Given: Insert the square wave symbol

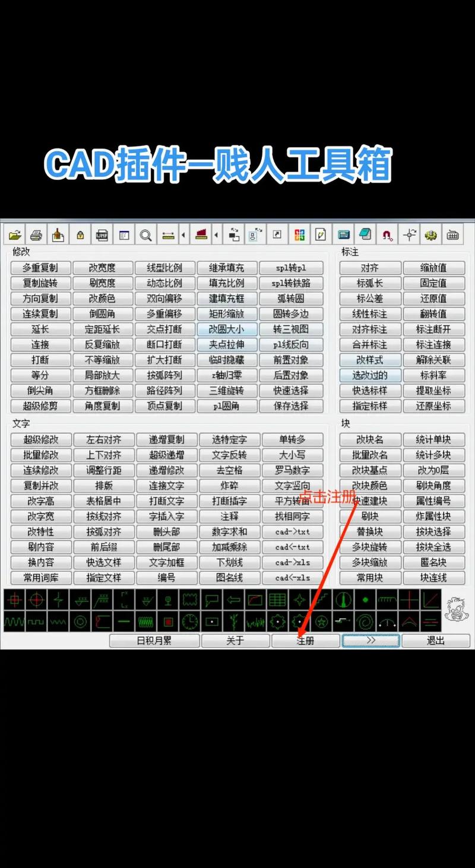Looking at the screenshot, I should coord(36,622).
